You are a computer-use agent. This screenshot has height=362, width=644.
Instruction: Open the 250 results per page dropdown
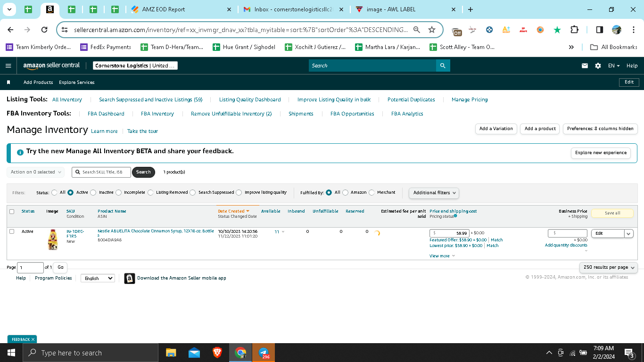tap(608, 267)
